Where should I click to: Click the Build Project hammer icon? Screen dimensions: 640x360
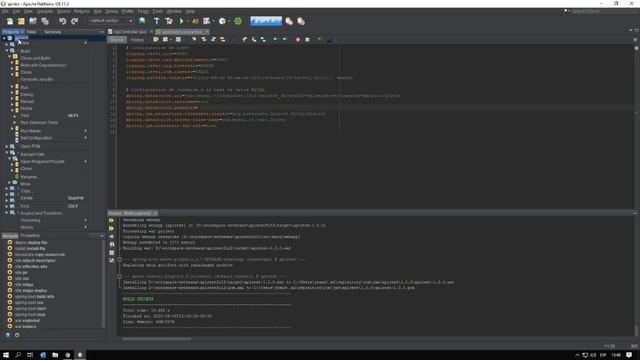(156, 21)
